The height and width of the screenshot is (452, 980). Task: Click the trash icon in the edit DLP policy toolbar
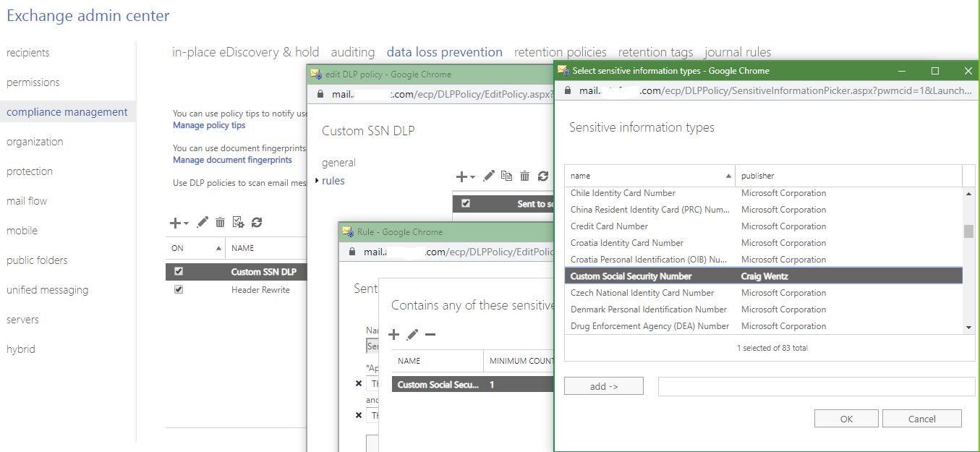pyautogui.click(x=524, y=175)
